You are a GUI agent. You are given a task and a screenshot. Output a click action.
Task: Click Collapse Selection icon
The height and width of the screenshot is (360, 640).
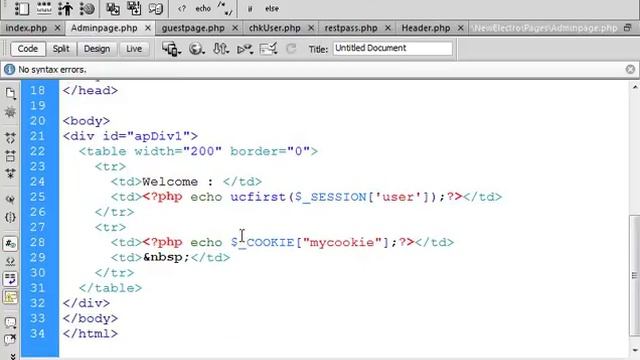10,156
